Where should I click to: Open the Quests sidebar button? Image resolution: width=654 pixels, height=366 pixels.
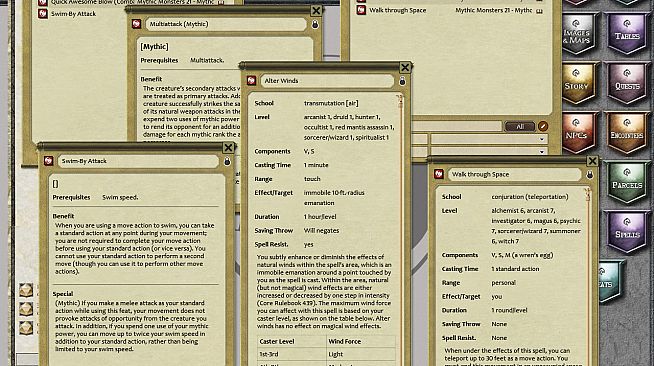click(627, 83)
